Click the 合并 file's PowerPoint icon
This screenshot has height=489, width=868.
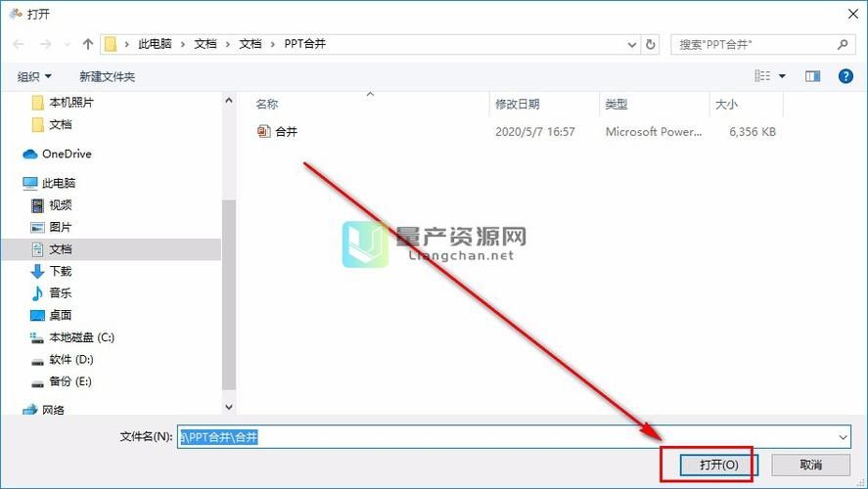coord(263,132)
